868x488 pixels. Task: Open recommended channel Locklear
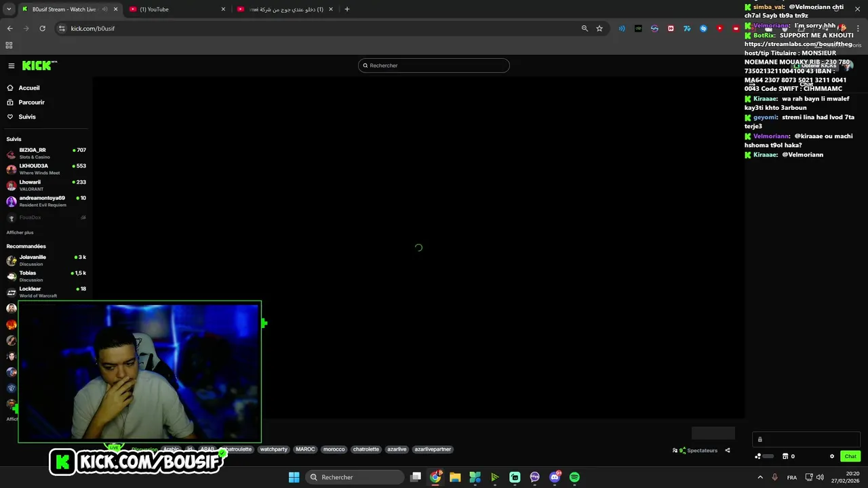(46, 292)
